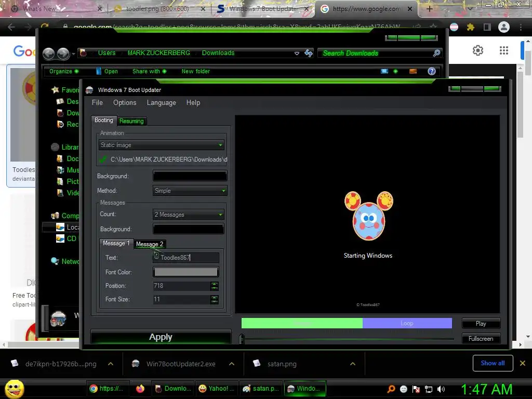This screenshot has width=532, height=399.
Task: Expand the Win7BootUpdater2.exe download chevron
Action: [x=232, y=364]
